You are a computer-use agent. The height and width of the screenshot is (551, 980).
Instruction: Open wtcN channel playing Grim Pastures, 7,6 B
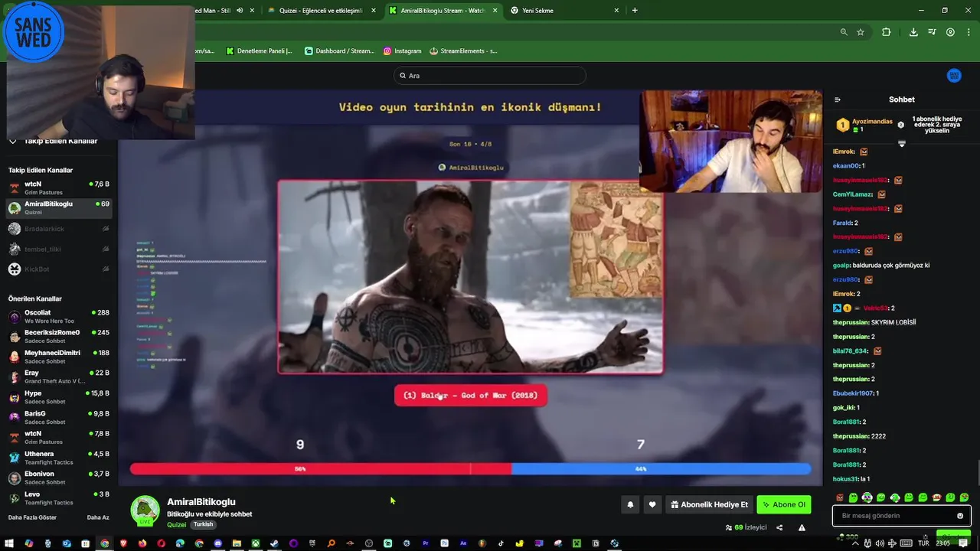(x=59, y=187)
